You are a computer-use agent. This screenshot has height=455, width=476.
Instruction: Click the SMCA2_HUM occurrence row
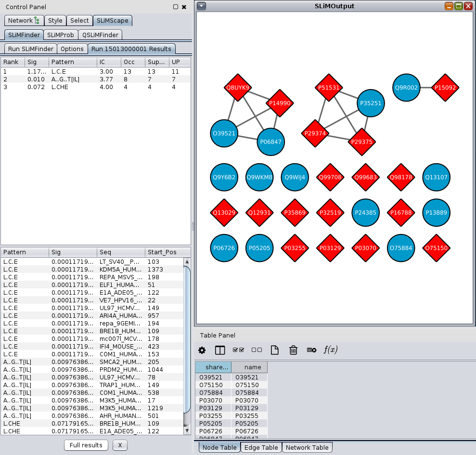[x=92, y=362]
